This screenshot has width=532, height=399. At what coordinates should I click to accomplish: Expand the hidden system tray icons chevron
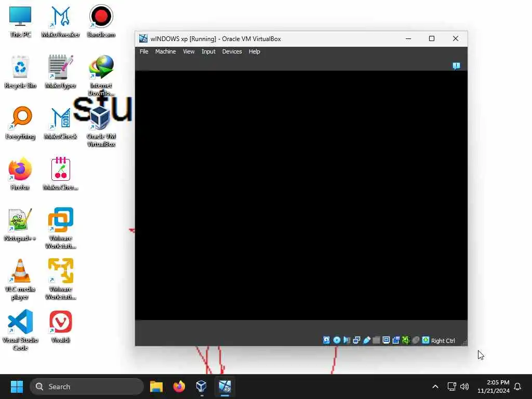tap(435, 387)
